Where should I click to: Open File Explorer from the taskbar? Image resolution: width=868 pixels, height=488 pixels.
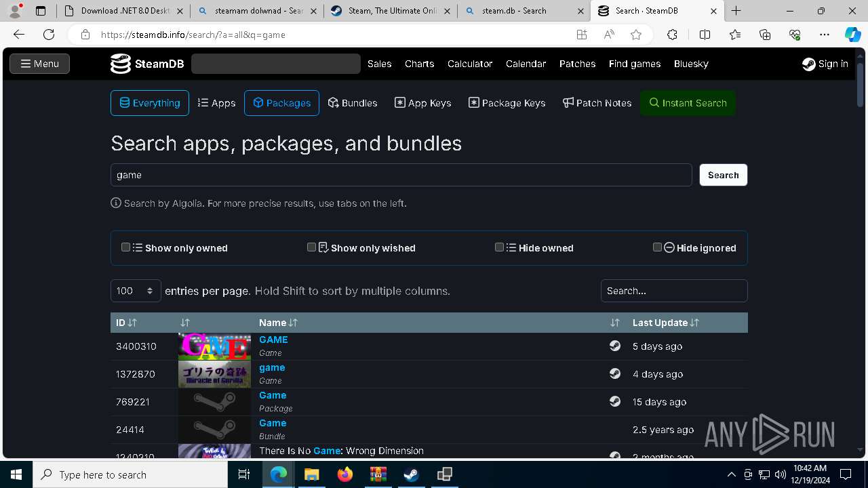(x=312, y=474)
